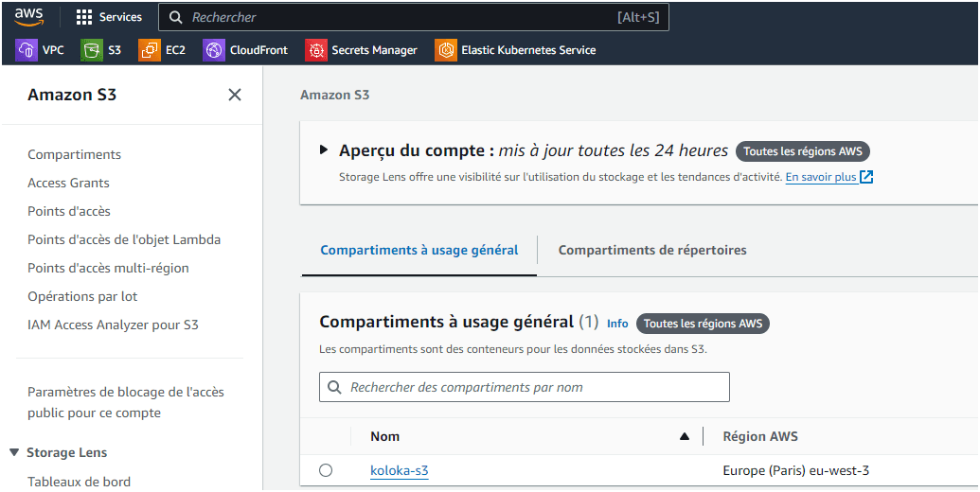Close the Amazon S3 side panel
This screenshot has height=492, width=980.
[x=235, y=95]
